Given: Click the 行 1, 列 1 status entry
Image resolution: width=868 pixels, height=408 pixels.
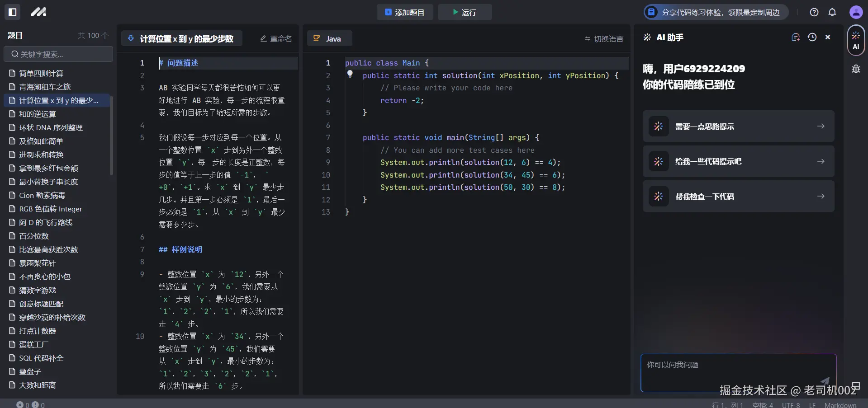Looking at the screenshot, I should [x=727, y=405].
